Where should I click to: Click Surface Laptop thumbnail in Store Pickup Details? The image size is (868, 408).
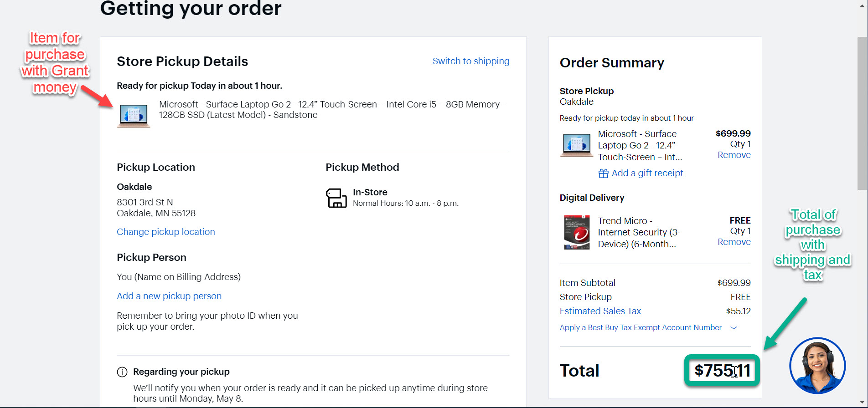[134, 115]
